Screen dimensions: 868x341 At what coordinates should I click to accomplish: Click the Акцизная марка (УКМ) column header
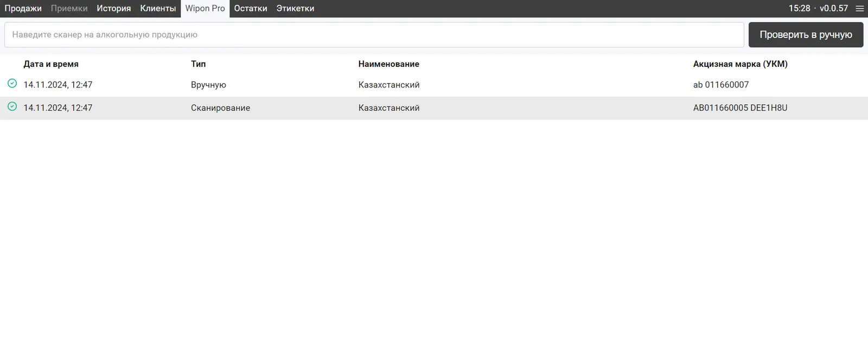click(x=740, y=64)
